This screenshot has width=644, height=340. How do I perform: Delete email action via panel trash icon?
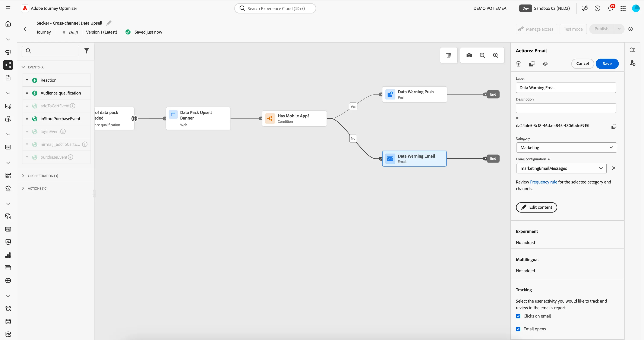518,64
